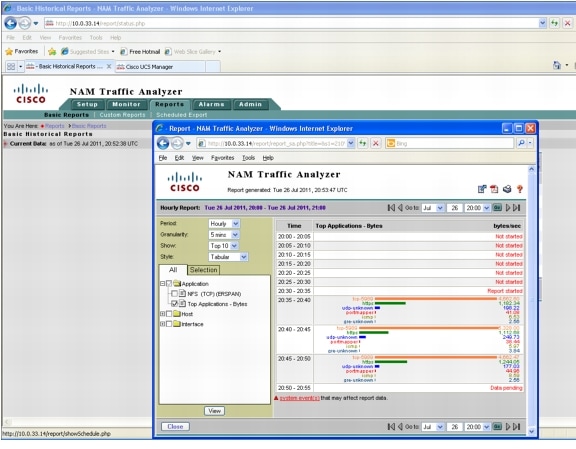Export the report to PDF
Screen dimensions: 576x449
(494, 189)
